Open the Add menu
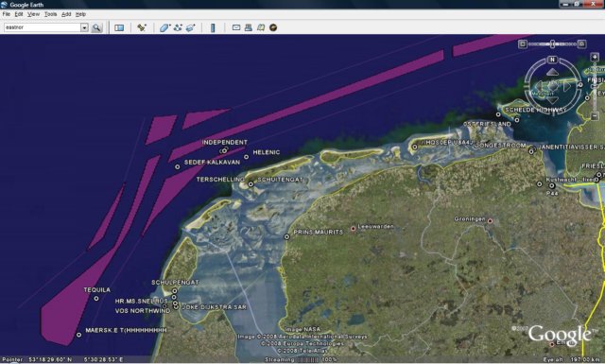Image resolution: width=605 pixels, height=364 pixels. (66, 14)
